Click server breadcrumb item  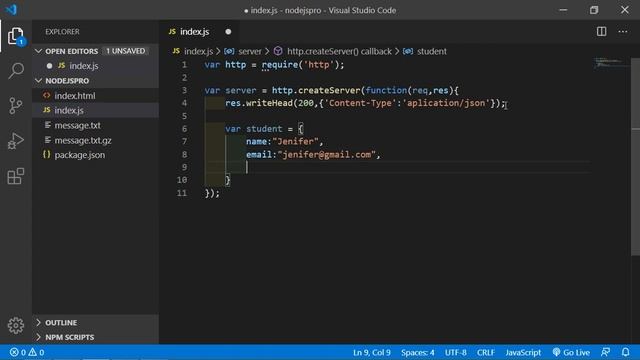pos(249,51)
